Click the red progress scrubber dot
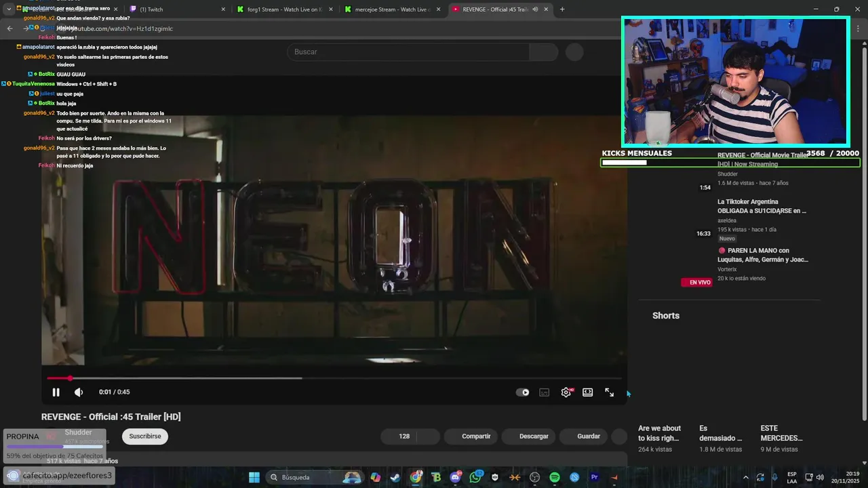This screenshot has height=488, width=868. click(x=70, y=378)
